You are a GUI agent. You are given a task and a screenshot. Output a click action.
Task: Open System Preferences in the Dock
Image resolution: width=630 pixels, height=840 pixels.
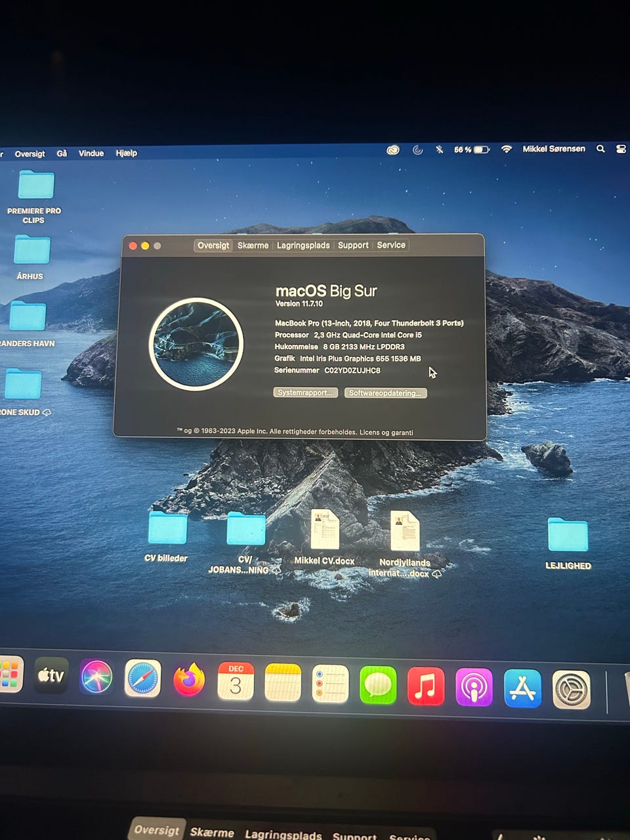571,690
